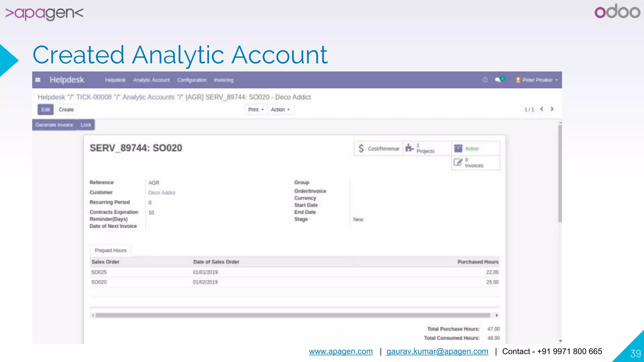
Task: Open the Helpdesk menu item
Action: click(115, 80)
